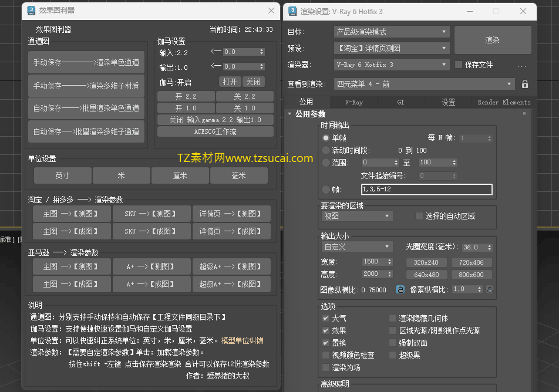The width and height of the screenshot is (559, 392).
Task: Enable the 保存文件 checkbox
Action: 459,65
